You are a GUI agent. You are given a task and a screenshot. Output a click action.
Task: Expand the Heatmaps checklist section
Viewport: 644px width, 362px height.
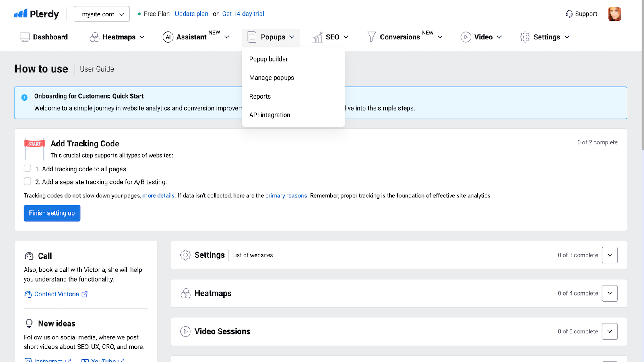point(609,293)
